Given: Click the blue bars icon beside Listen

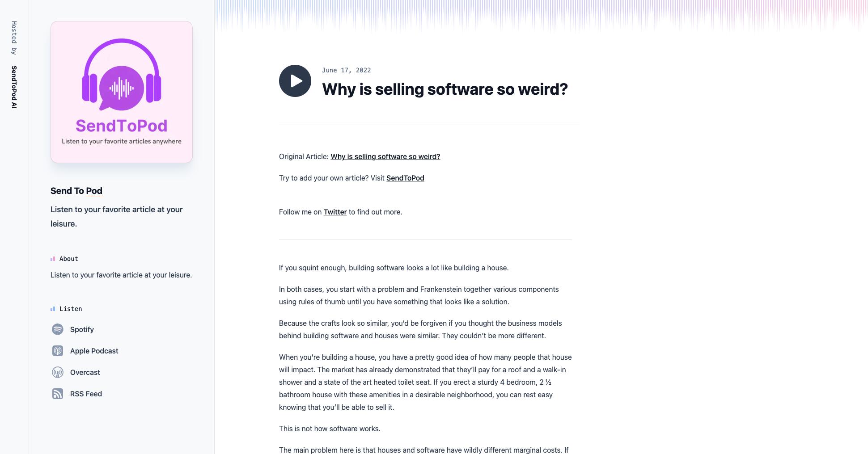Looking at the screenshot, I should 53,309.
